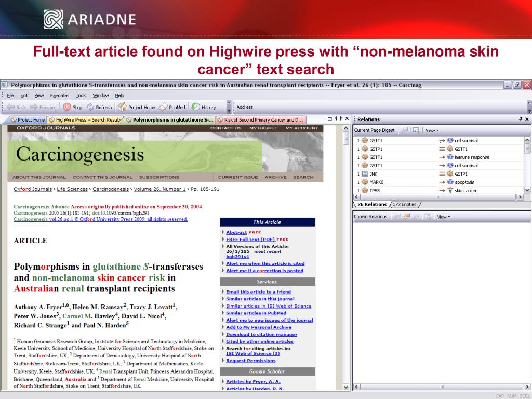
Task: Select the JNK entity icon row
Action: (x=365, y=174)
